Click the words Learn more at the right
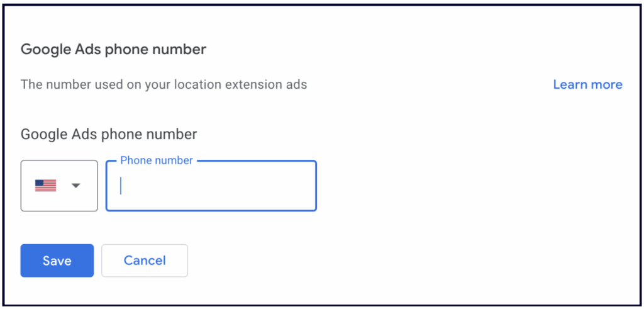The image size is (644, 309). [587, 84]
